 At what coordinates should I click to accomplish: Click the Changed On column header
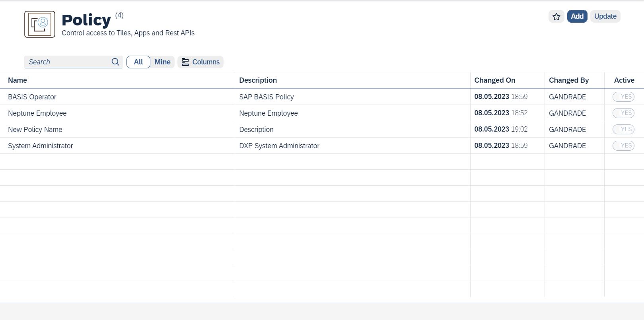494,80
